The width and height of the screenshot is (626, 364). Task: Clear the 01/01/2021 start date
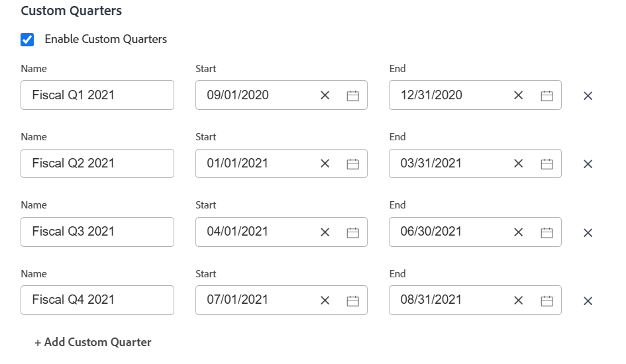[x=325, y=164]
